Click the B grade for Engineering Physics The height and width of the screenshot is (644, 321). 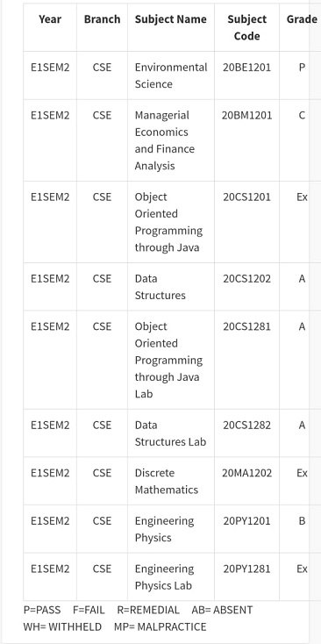(302, 521)
